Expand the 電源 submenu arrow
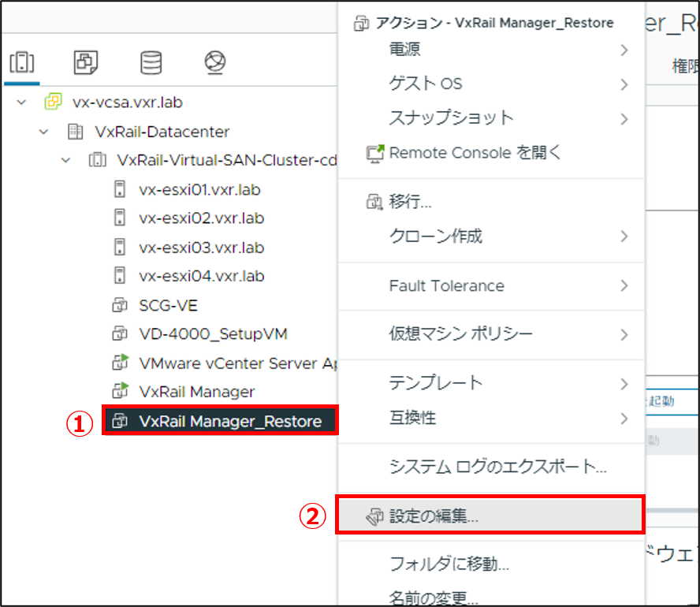Image resolution: width=700 pixels, height=607 pixels. click(624, 50)
